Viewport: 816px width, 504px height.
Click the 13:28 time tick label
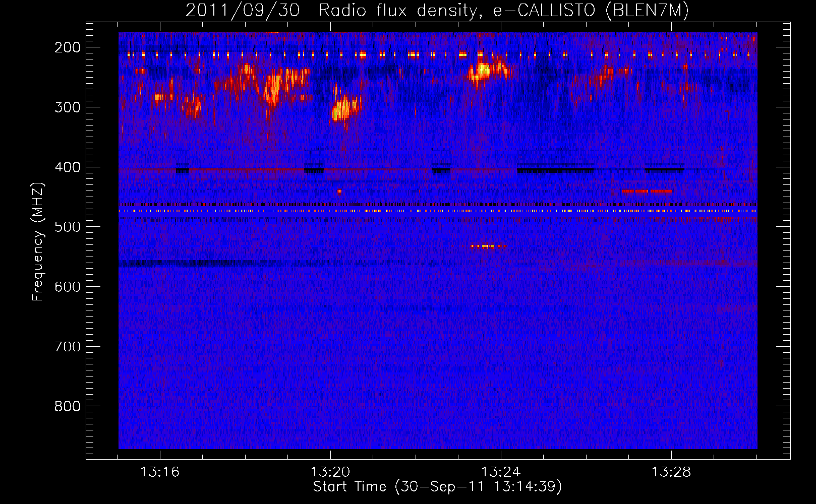[x=671, y=472]
